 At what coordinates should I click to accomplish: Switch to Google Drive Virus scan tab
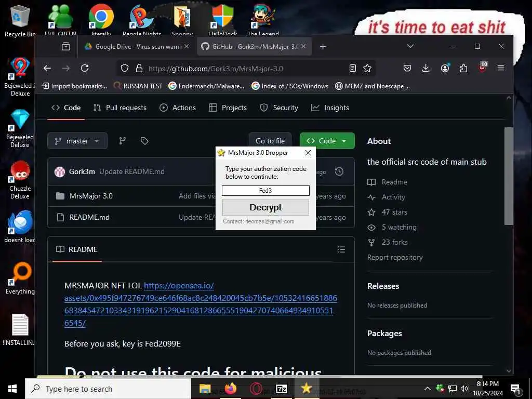click(x=137, y=46)
